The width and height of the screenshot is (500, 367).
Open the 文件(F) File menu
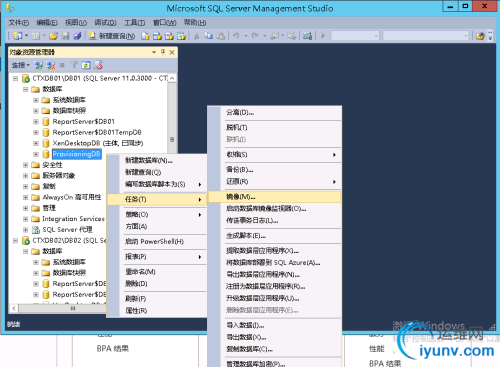pos(19,23)
